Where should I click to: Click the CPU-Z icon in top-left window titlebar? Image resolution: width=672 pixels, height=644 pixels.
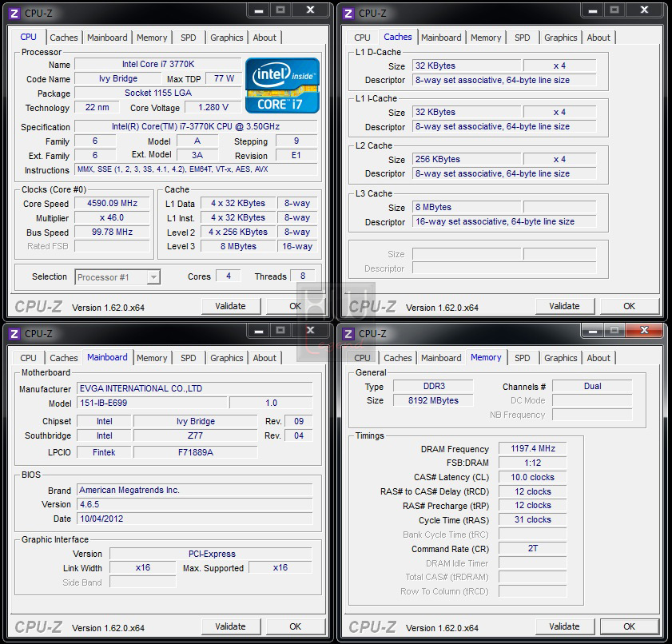click(x=14, y=14)
